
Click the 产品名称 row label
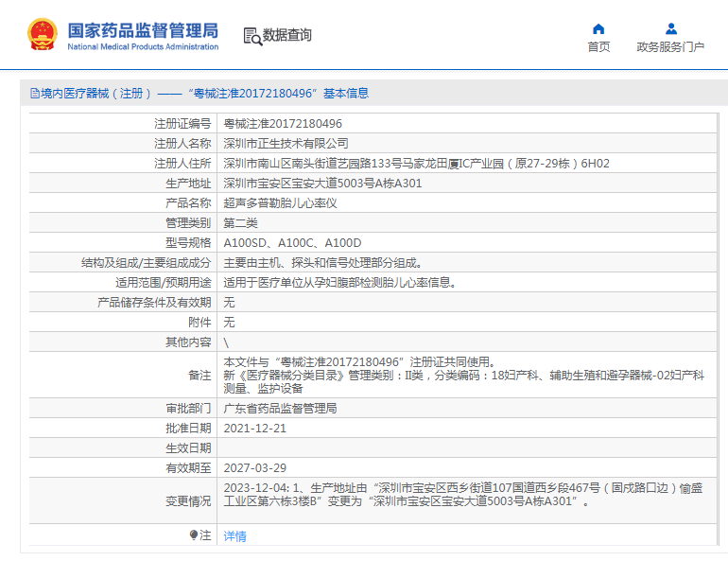click(x=188, y=203)
